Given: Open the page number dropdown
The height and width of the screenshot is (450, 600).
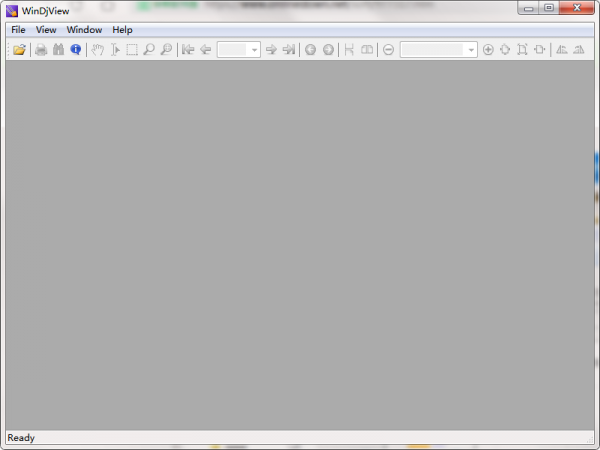Looking at the screenshot, I should 254,49.
